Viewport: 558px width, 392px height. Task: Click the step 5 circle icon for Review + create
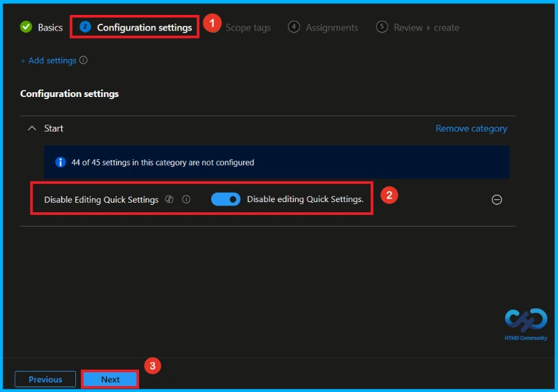click(x=382, y=26)
